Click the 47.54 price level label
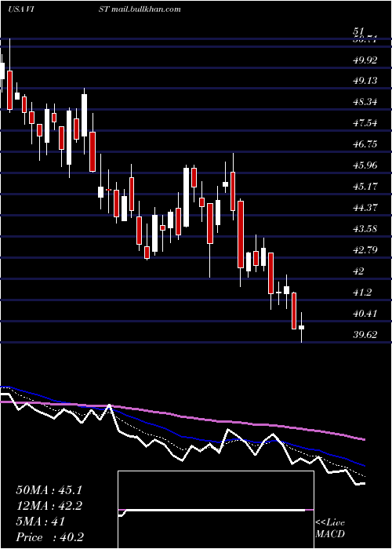This screenshot has width=392, height=549. [x=365, y=123]
